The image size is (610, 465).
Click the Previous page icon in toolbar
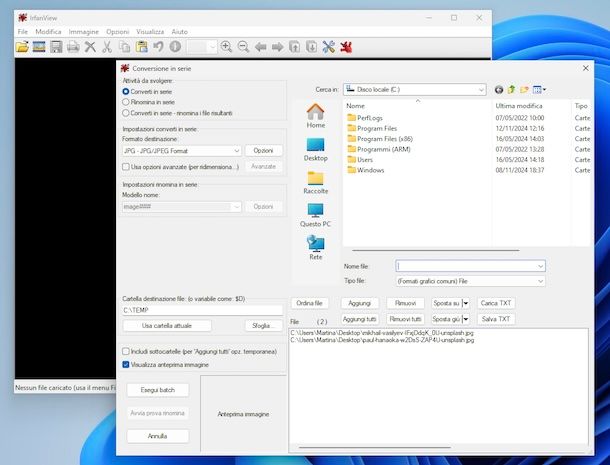coord(294,47)
